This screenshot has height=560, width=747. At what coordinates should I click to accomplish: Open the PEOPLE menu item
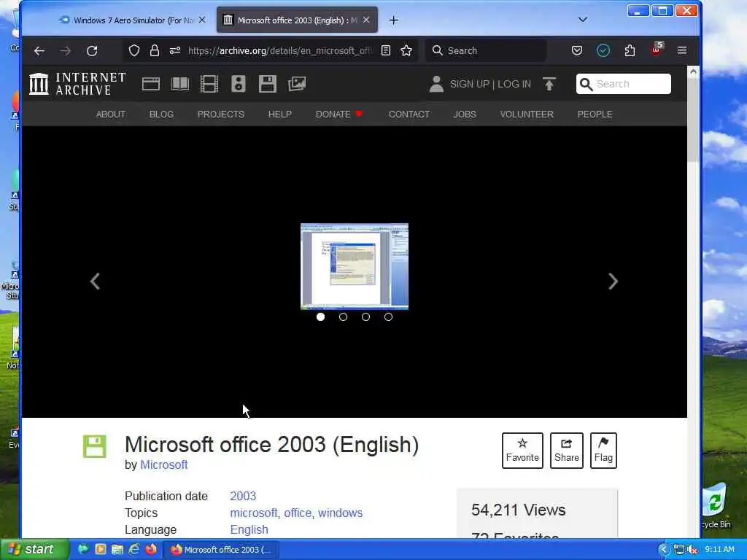[x=595, y=114]
